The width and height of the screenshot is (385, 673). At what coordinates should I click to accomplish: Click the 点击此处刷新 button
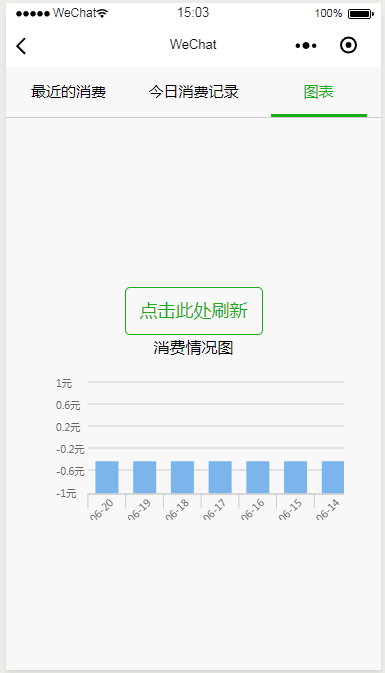(194, 311)
